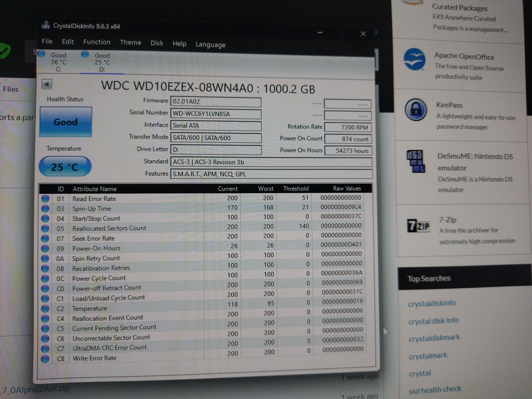Click the crystaldiskmark top search link
Screen dimensions: 532x399
click(x=434, y=338)
